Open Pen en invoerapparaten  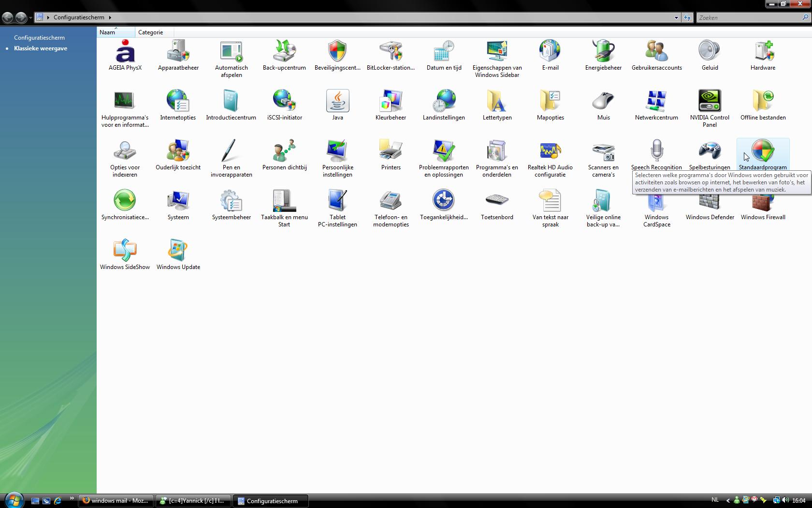(x=231, y=159)
